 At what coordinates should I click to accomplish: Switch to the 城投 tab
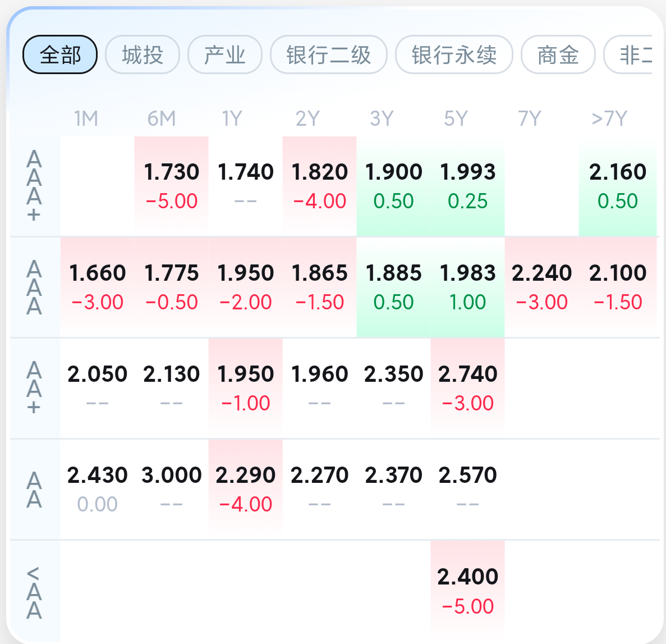[x=143, y=55]
